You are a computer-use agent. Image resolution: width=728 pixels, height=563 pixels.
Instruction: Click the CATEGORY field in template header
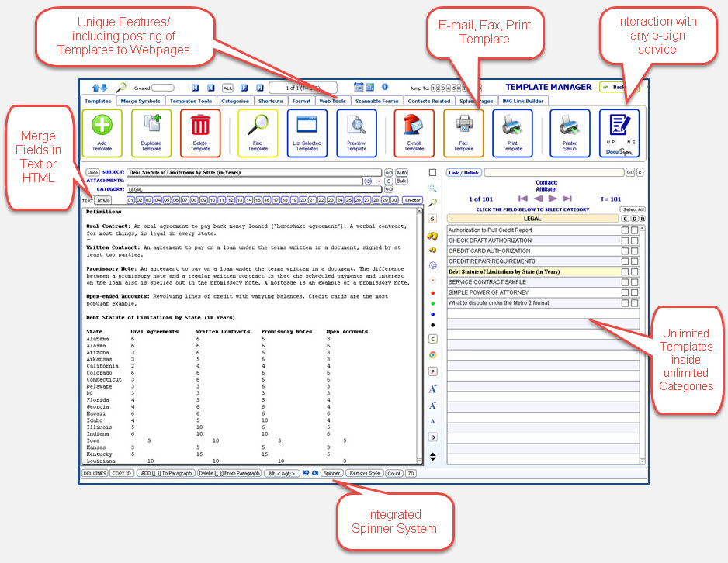pos(254,189)
